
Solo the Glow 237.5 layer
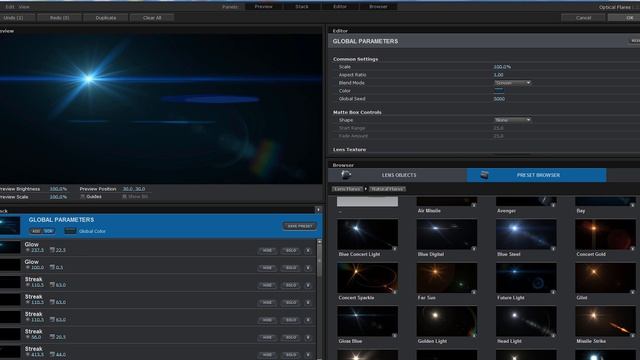[x=291, y=250]
